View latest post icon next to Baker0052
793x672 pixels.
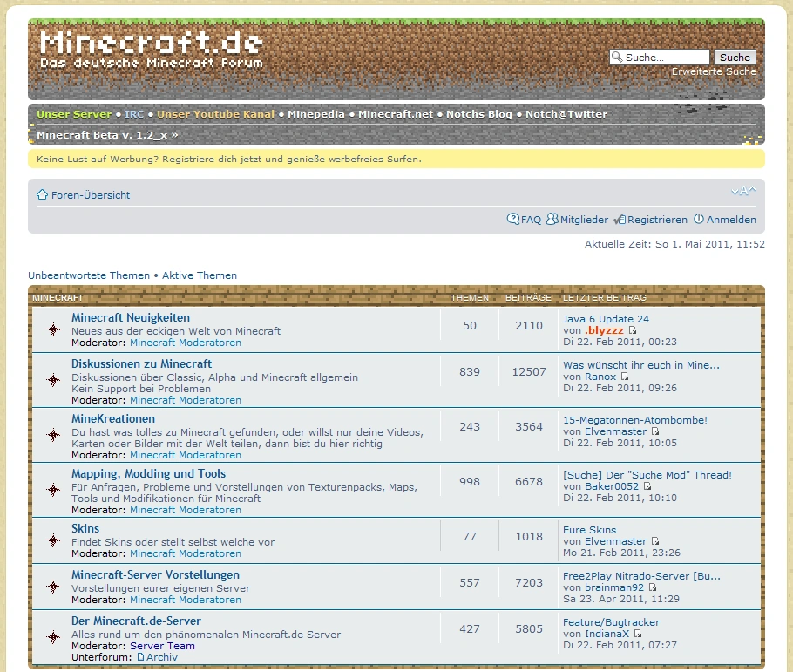(647, 486)
